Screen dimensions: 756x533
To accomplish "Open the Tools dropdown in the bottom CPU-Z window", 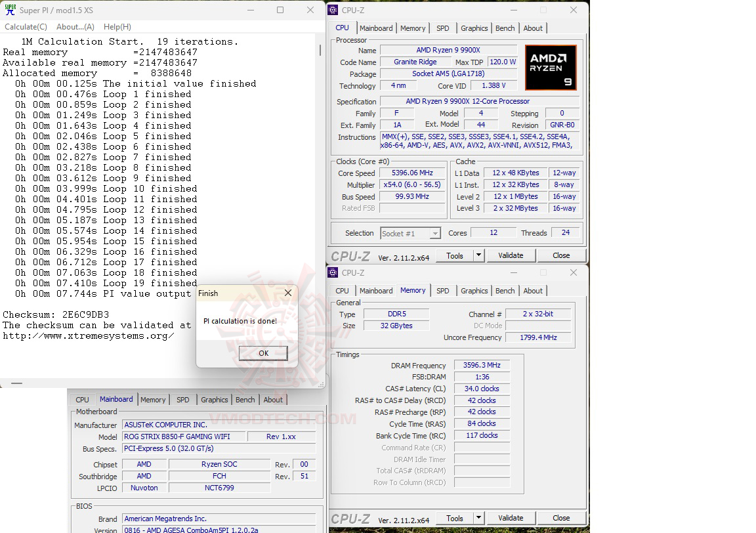I will 459,518.
